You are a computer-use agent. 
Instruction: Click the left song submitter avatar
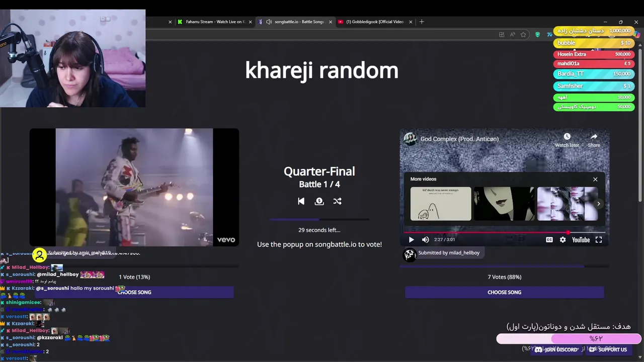point(39,255)
